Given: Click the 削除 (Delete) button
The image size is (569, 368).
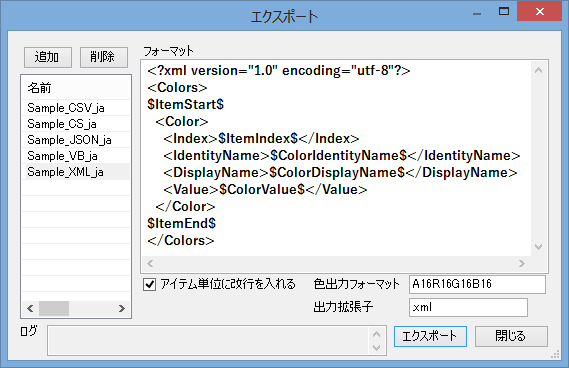Looking at the screenshot, I should pos(104,57).
